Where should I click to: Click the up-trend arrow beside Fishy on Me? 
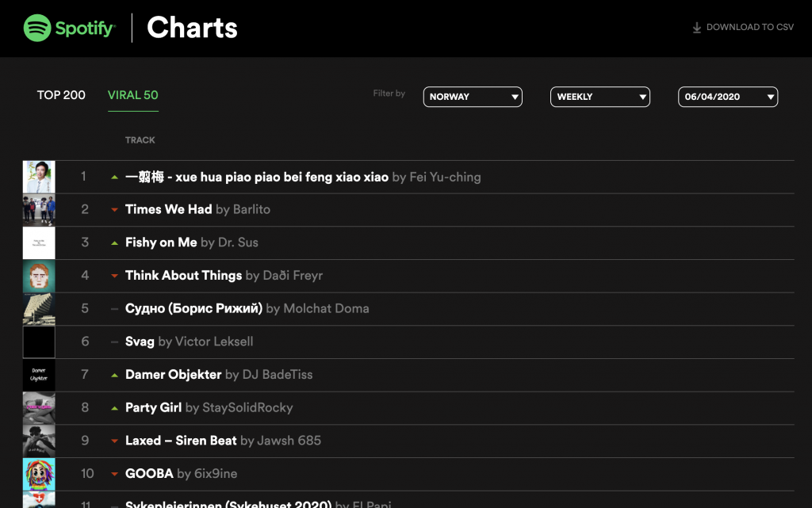click(115, 243)
